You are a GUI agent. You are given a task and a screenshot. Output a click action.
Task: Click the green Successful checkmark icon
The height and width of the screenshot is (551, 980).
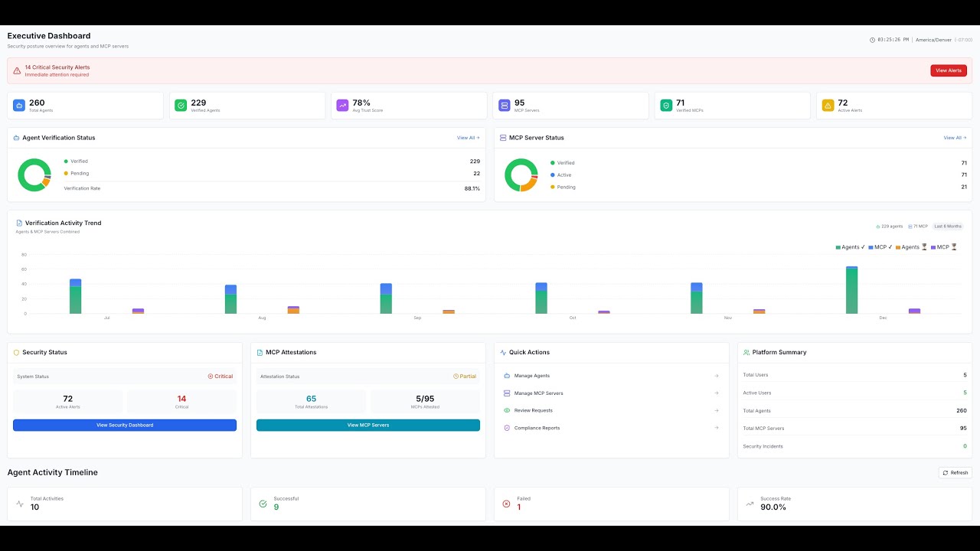pos(263,504)
